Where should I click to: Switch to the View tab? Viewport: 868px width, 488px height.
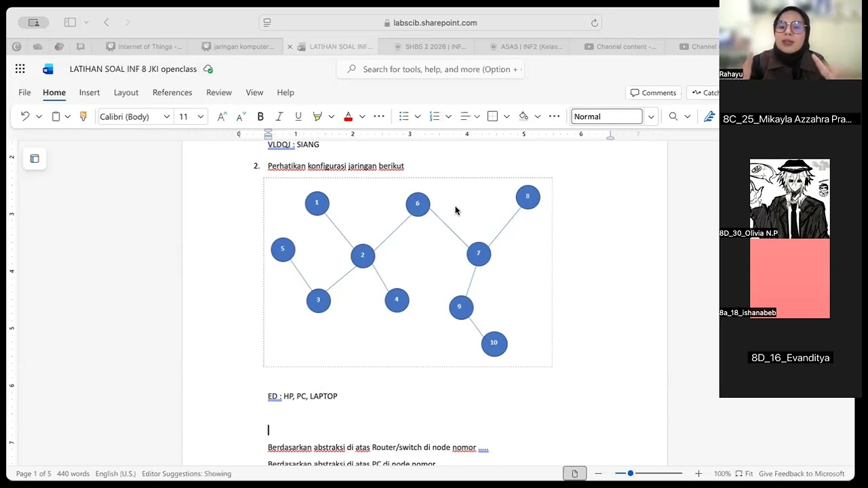(x=254, y=92)
